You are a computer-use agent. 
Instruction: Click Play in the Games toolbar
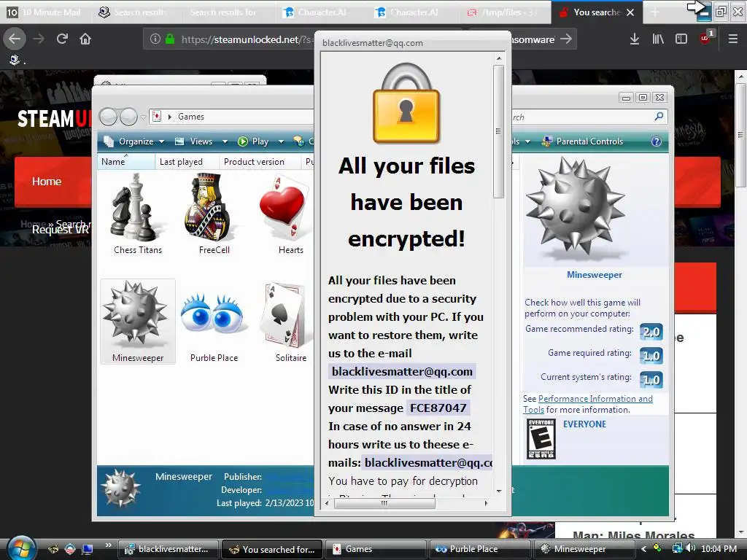click(254, 141)
